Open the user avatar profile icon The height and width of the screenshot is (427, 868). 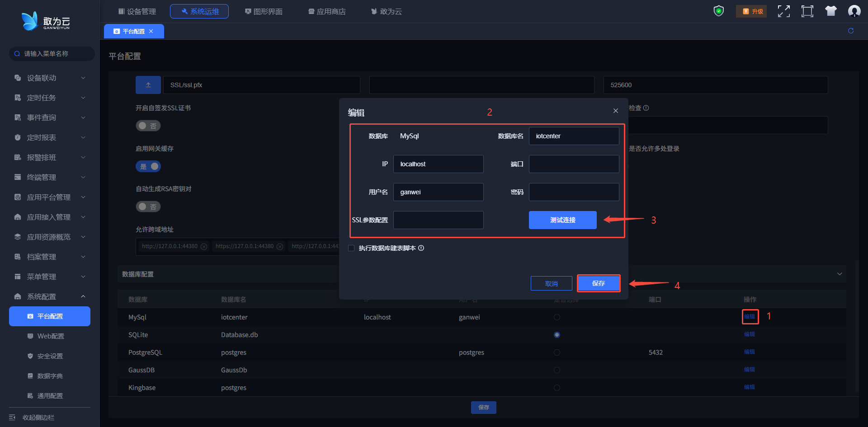(x=854, y=11)
